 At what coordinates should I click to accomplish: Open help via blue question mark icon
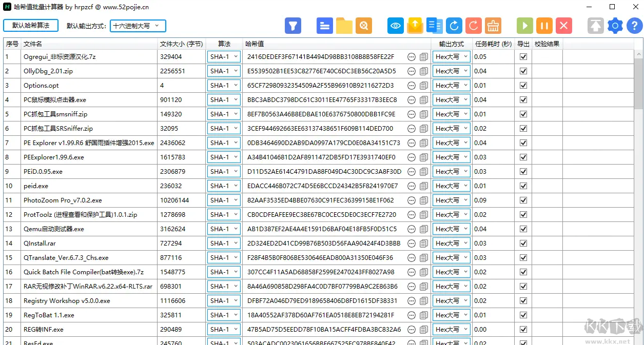(x=634, y=26)
